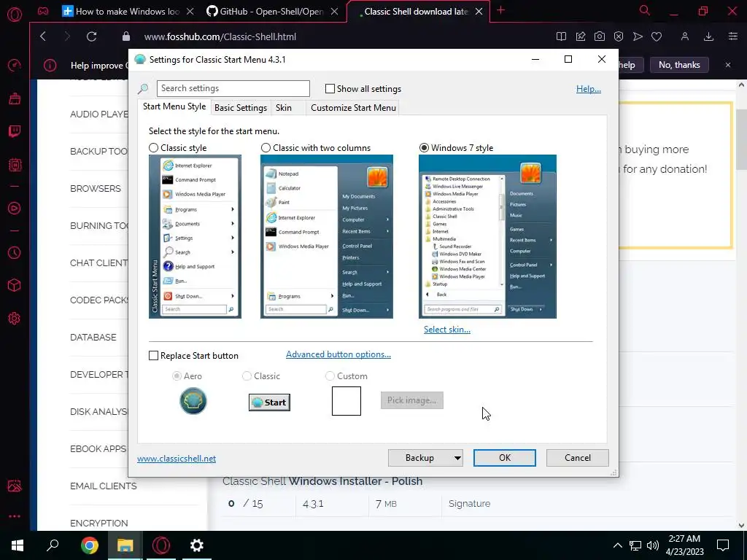This screenshot has width=747, height=560.
Task: Click the Select skin link
Action: point(447,330)
